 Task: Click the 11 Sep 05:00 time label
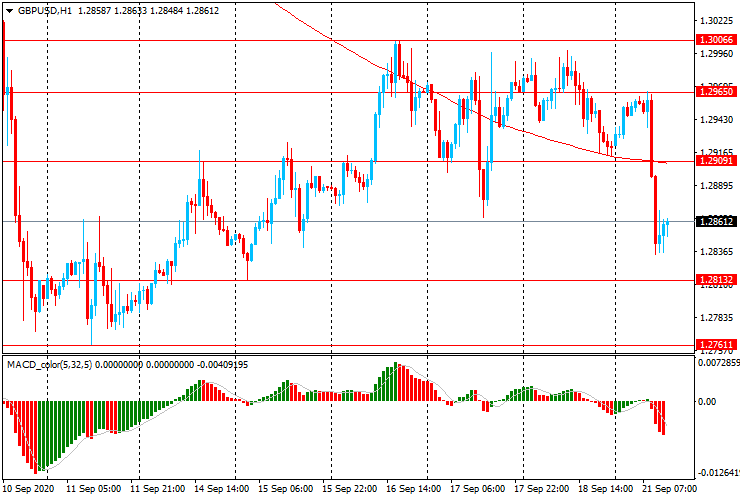pos(93,489)
